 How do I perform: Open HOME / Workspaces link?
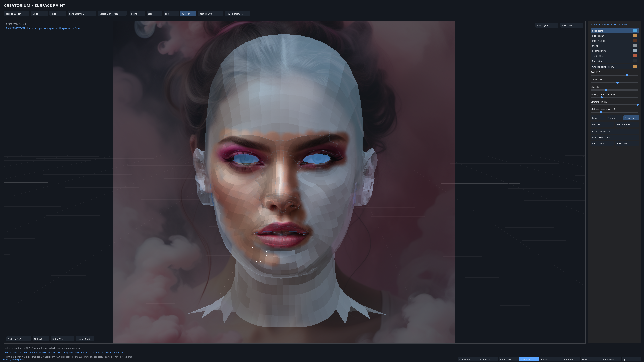13,360
